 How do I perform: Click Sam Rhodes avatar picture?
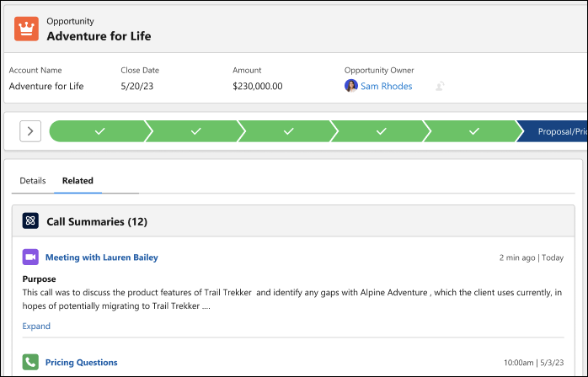pyautogui.click(x=351, y=86)
